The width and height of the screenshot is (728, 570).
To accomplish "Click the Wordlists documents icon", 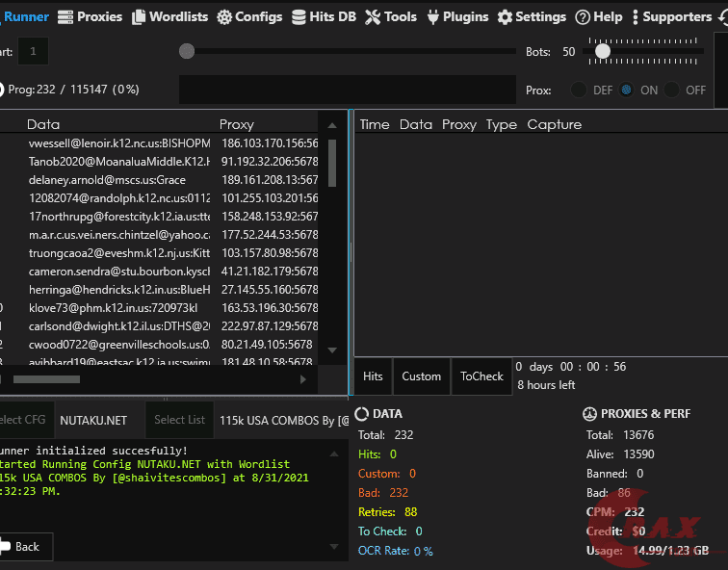I will coord(139,17).
